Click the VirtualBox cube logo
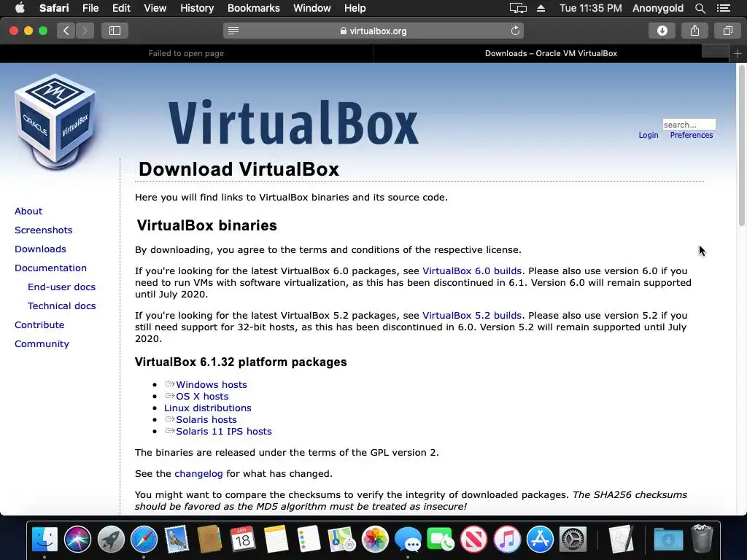Viewport: 747px width, 560px height. tap(55, 121)
